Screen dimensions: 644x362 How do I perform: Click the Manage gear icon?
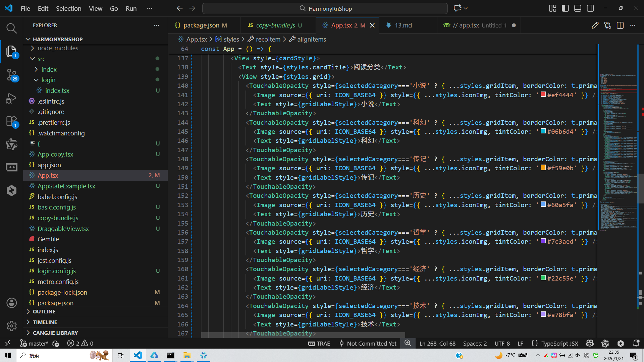pyautogui.click(x=11, y=325)
